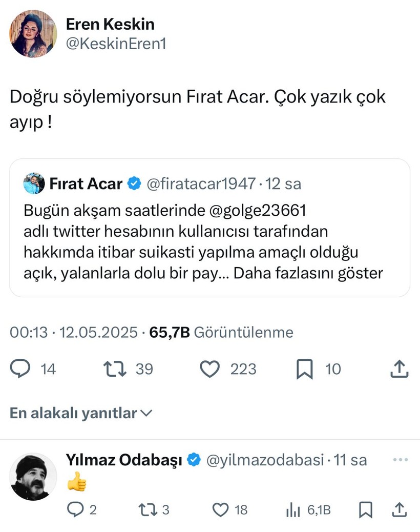This screenshot has width=420, height=532.
Task: Reply to Eren Keskin's tweet
Action: pos(20,369)
